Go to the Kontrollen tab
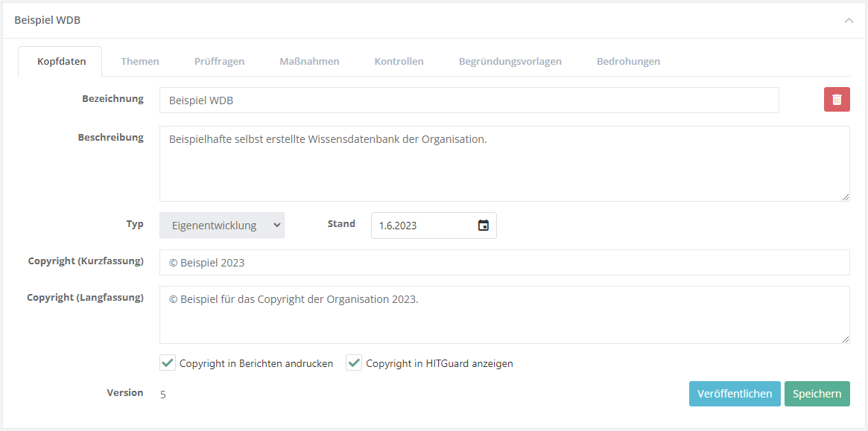This screenshot has width=868, height=431. point(399,61)
